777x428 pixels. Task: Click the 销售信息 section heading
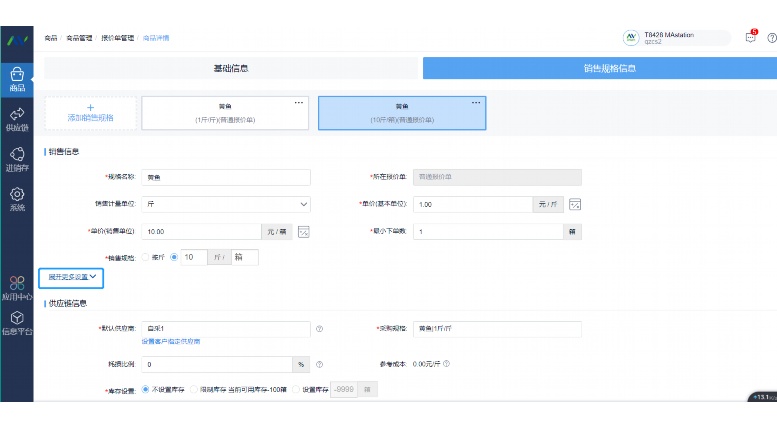click(x=64, y=152)
